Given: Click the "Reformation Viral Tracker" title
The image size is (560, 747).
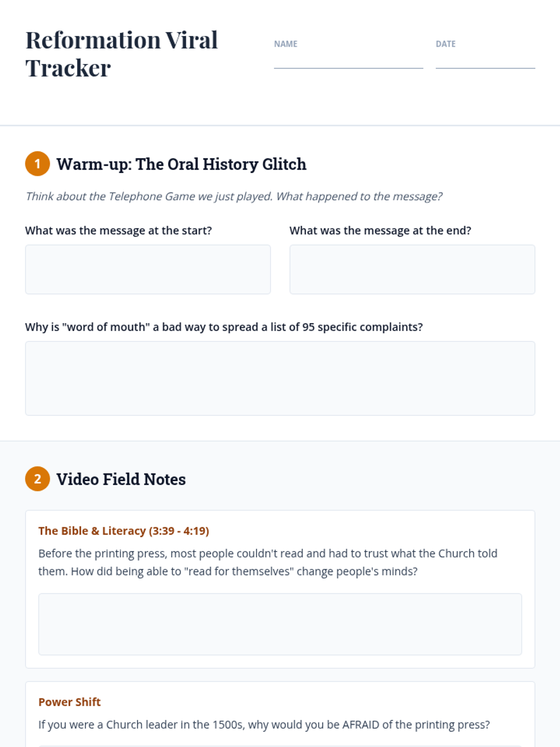Looking at the screenshot, I should tap(121, 54).
